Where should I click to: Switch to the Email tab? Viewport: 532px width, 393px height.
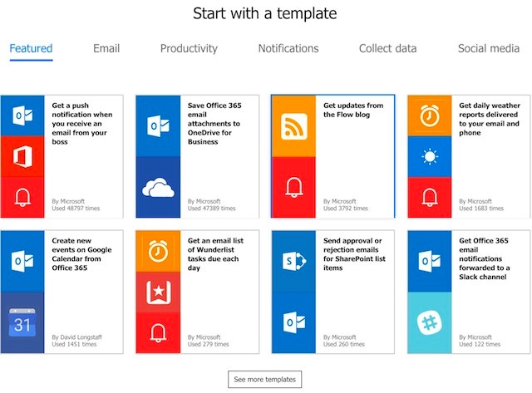click(106, 48)
